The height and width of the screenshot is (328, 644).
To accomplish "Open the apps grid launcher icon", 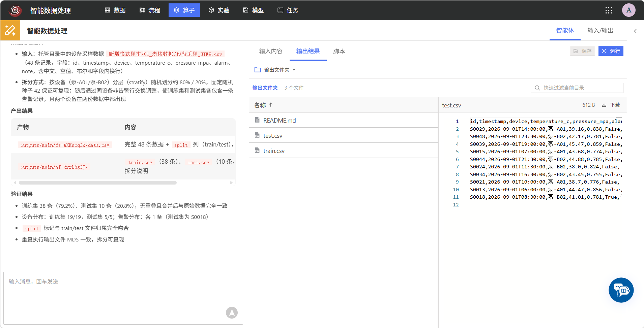I will 609,10.
